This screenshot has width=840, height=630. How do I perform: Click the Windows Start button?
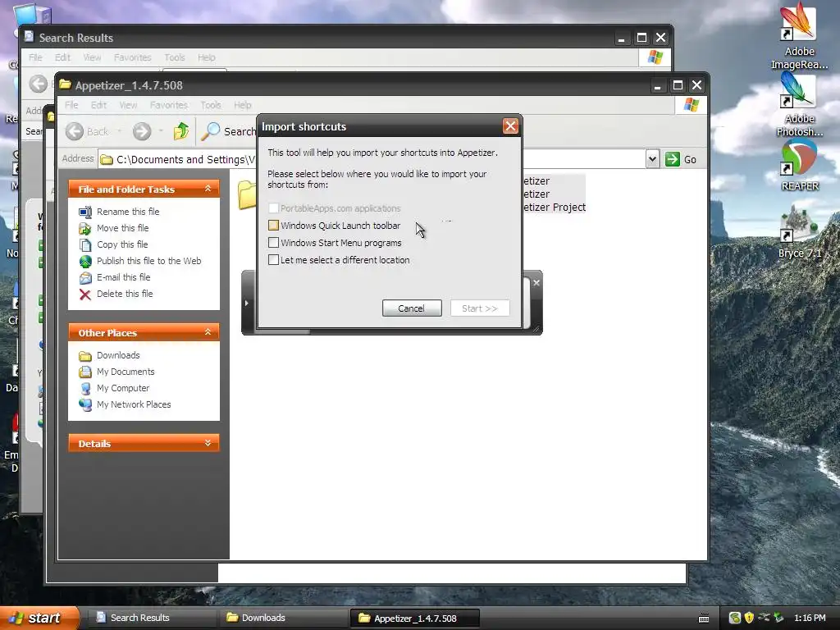point(39,618)
